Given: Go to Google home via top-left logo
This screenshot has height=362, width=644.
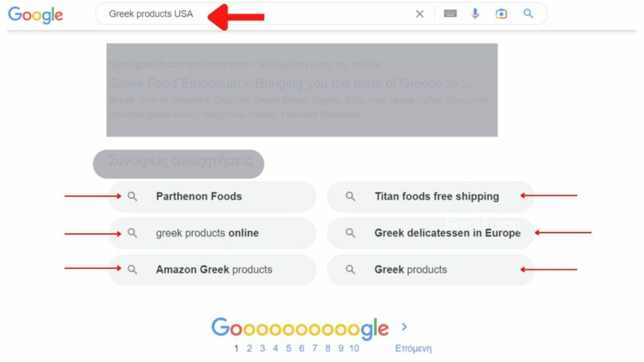Looking at the screenshot, I should [35, 15].
